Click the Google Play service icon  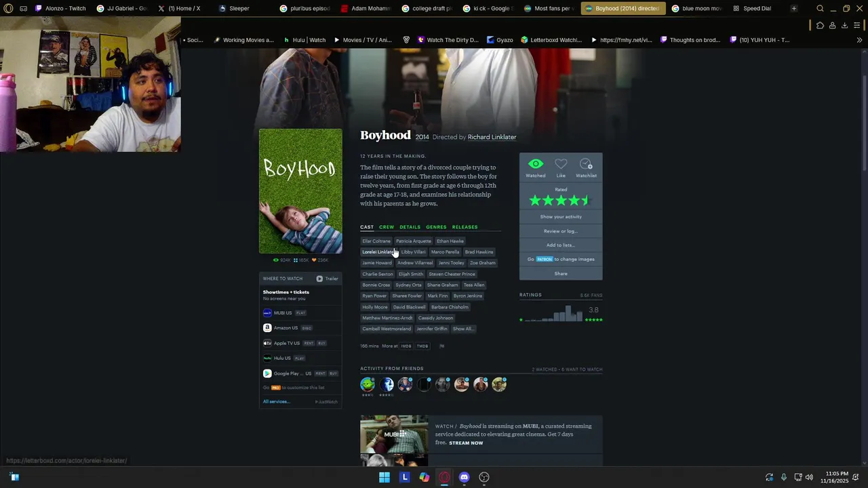tap(267, 373)
